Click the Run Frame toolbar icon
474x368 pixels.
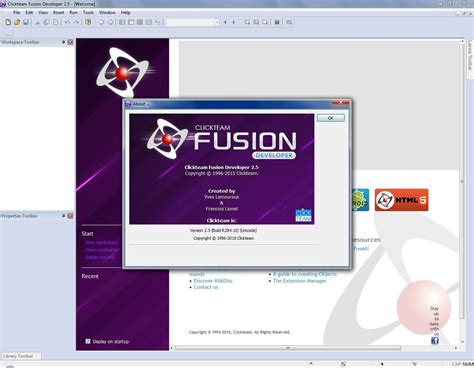[265, 22]
